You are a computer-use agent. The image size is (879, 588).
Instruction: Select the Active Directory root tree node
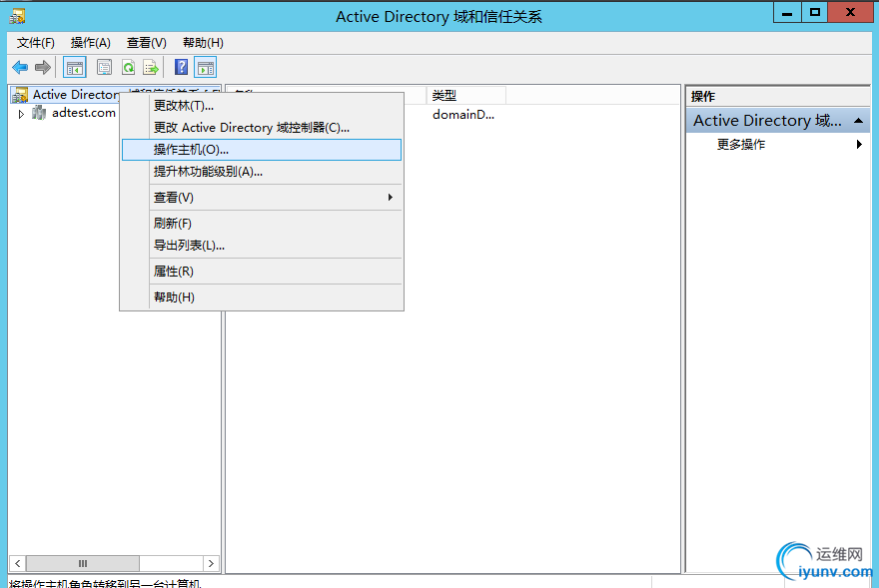pos(76,95)
